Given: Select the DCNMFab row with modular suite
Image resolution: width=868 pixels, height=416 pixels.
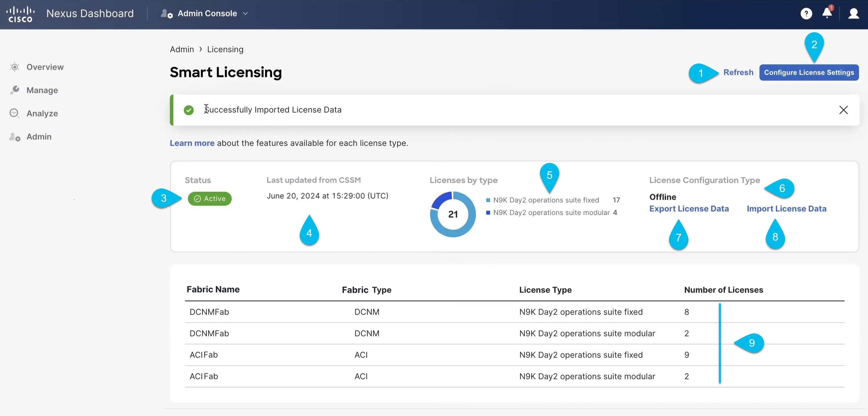Looking at the screenshot, I should coord(515,333).
